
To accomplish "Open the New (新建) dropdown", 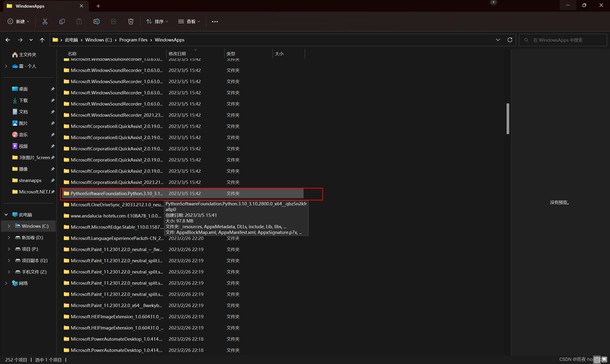I will click(x=19, y=22).
